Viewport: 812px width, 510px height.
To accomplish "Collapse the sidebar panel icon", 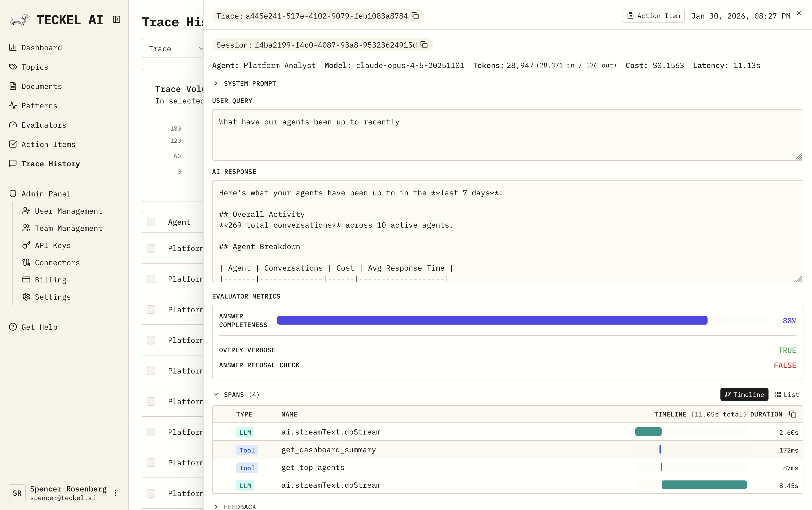I will pos(117,20).
